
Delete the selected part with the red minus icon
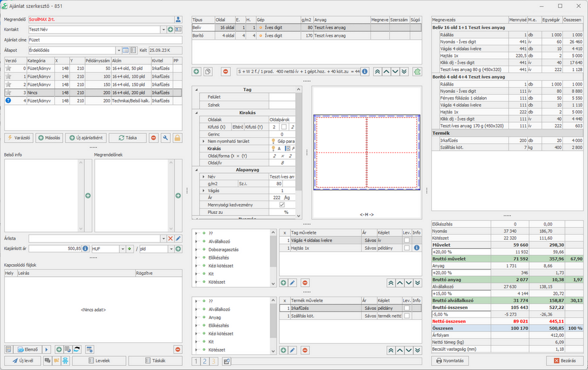(225, 72)
